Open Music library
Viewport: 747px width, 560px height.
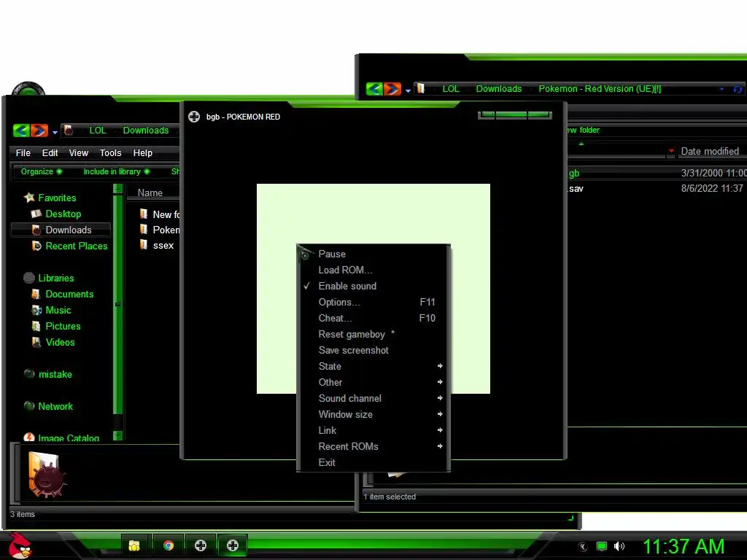pos(58,311)
